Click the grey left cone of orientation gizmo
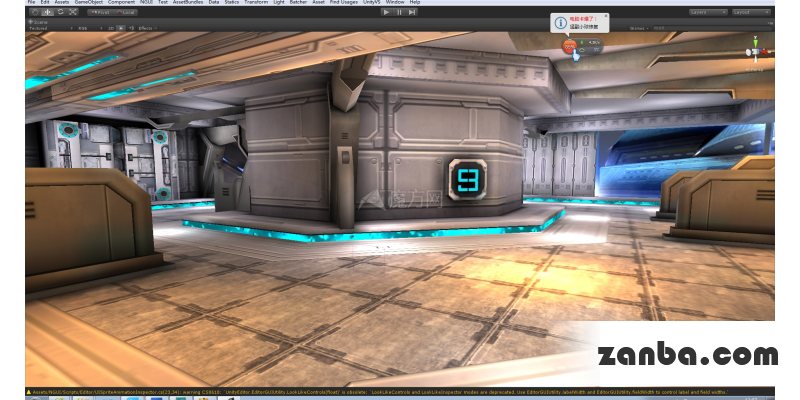This screenshot has height=400, width=800. 748,52
